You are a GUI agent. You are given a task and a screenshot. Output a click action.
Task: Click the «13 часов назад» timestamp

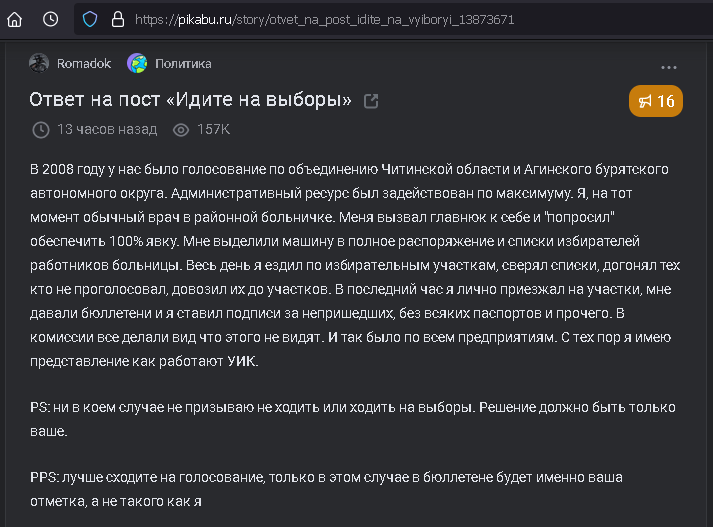tap(107, 130)
